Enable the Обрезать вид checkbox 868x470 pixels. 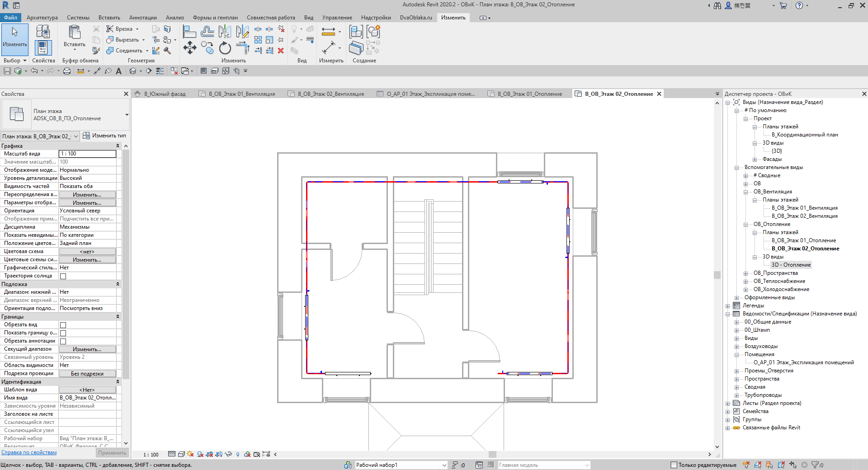click(63, 325)
